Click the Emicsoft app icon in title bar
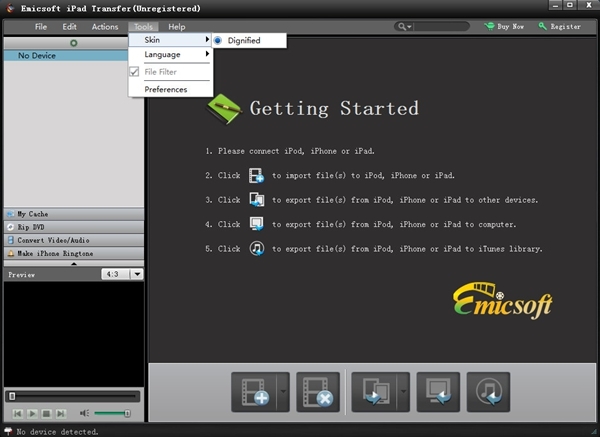The image size is (600, 437). [x=10, y=8]
